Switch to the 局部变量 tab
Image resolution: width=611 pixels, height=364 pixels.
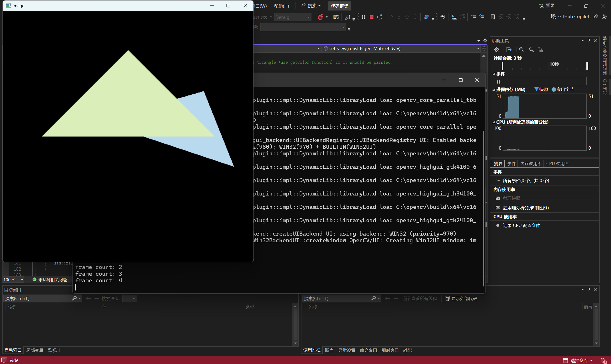(x=35, y=350)
